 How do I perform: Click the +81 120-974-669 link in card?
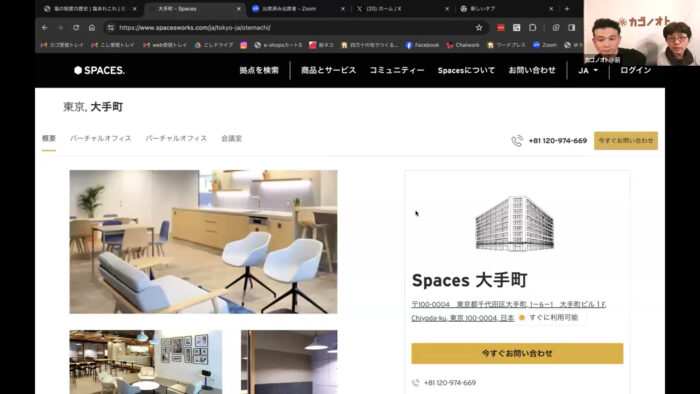click(x=450, y=383)
